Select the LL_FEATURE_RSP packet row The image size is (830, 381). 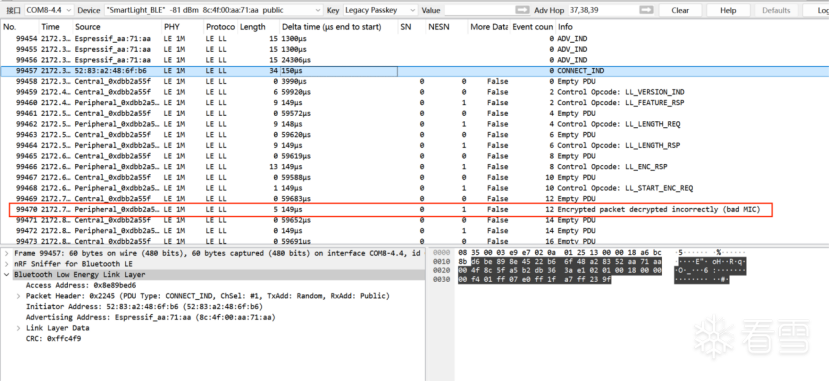414,103
